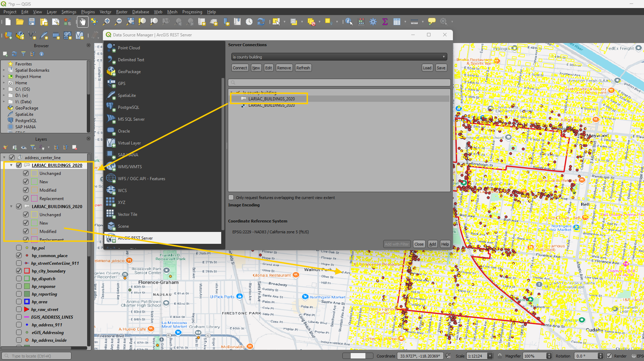Collapse underlined LARIAC_BUILDINGS_2020 layer group
Screen dimensions: 644x361
click(12, 165)
